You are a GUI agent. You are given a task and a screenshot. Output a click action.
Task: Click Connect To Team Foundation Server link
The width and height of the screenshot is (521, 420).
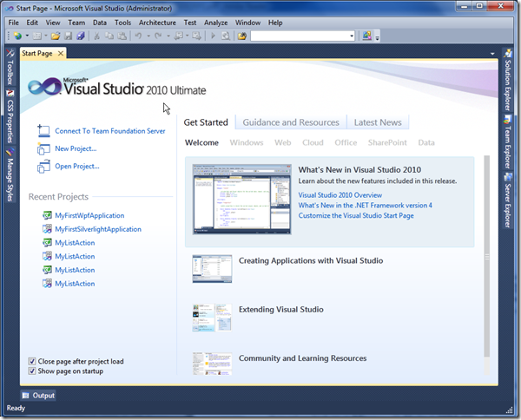pyautogui.click(x=110, y=131)
